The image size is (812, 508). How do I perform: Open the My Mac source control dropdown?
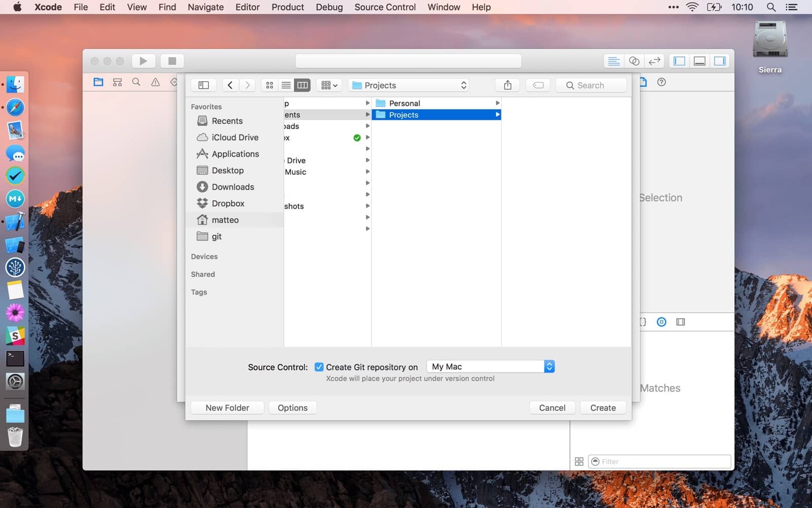[x=490, y=367]
